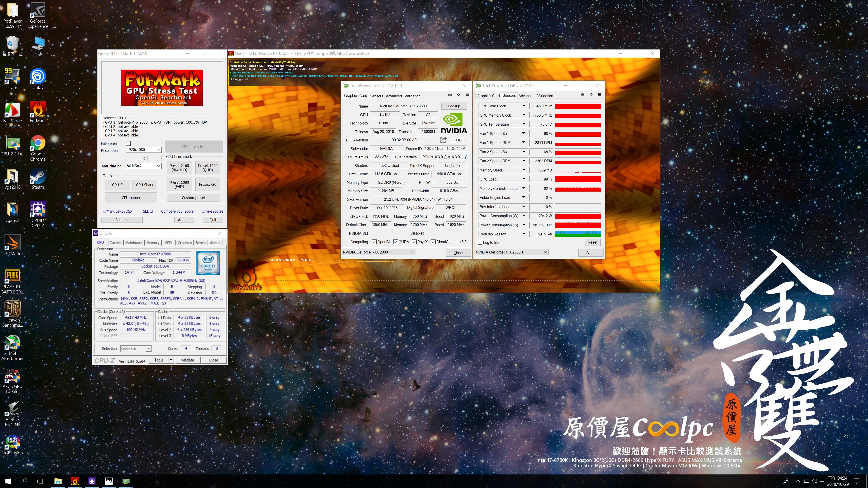Click CPU burner button in FurMark
This screenshot has height=488, width=868.
[131, 198]
